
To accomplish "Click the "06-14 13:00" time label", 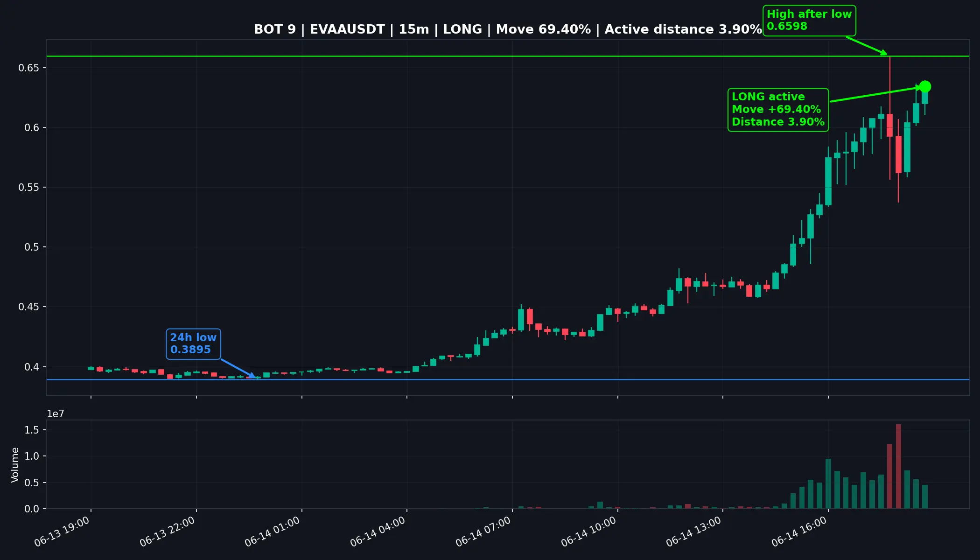I will pyautogui.click(x=694, y=532).
